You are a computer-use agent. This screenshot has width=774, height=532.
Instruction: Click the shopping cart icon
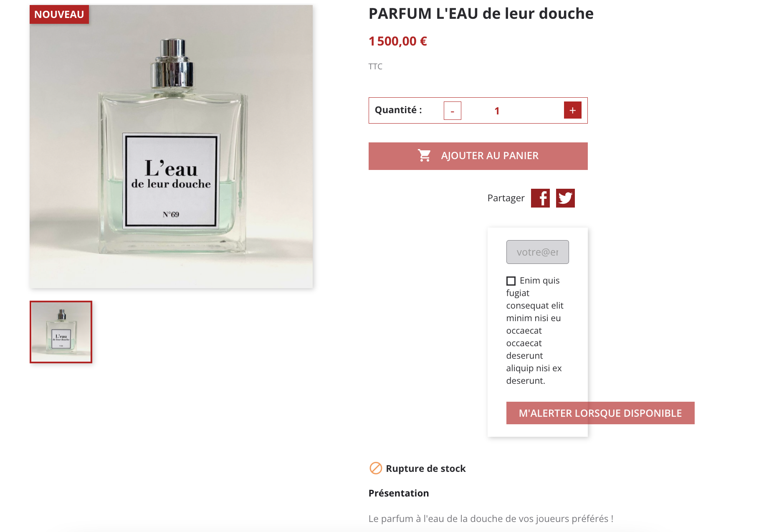coord(425,156)
